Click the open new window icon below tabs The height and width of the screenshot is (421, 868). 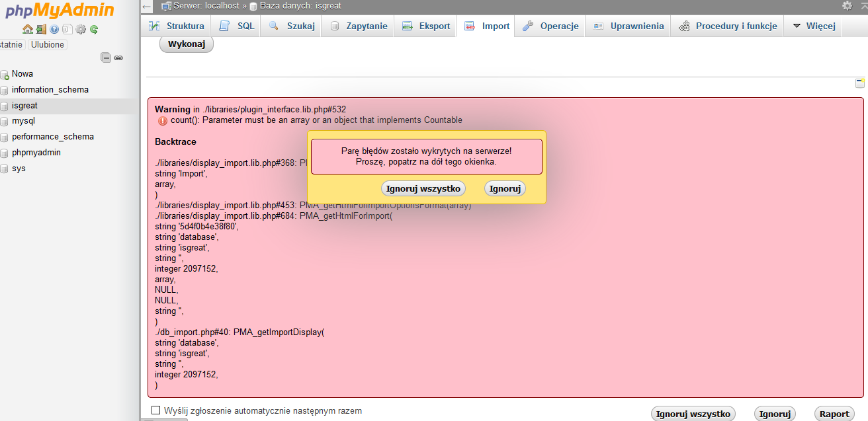pos(859,83)
